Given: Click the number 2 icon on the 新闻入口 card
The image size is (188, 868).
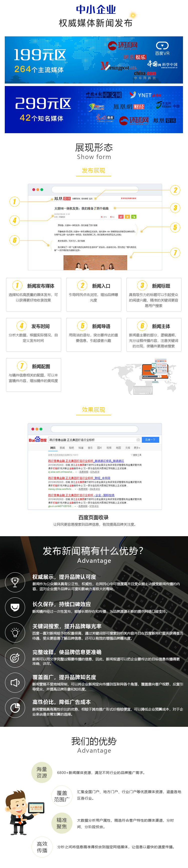Looking at the screenshot, I should click(82, 285).
